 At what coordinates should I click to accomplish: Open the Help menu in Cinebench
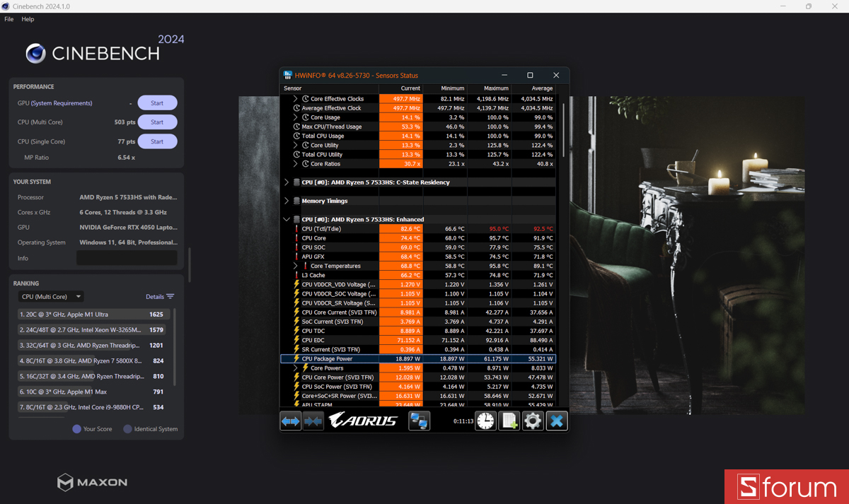click(x=28, y=19)
